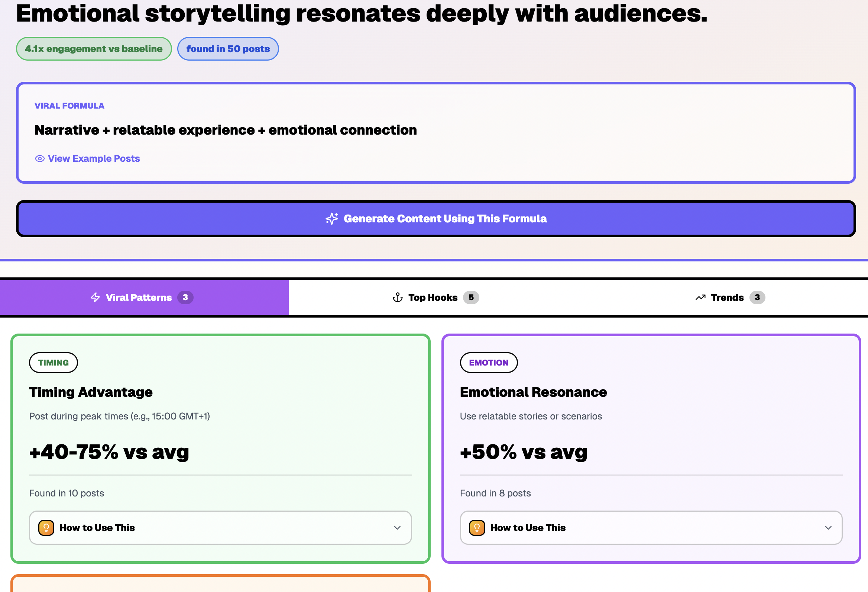Select the TIMING category pill
Image resolution: width=868 pixels, height=592 pixels.
pyautogui.click(x=53, y=362)
